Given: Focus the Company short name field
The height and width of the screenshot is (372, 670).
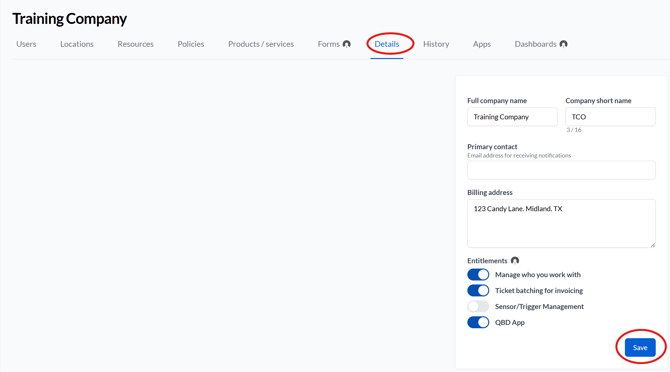Looking at the screenshot, I should pyautogui.click(x=610, y=117).
